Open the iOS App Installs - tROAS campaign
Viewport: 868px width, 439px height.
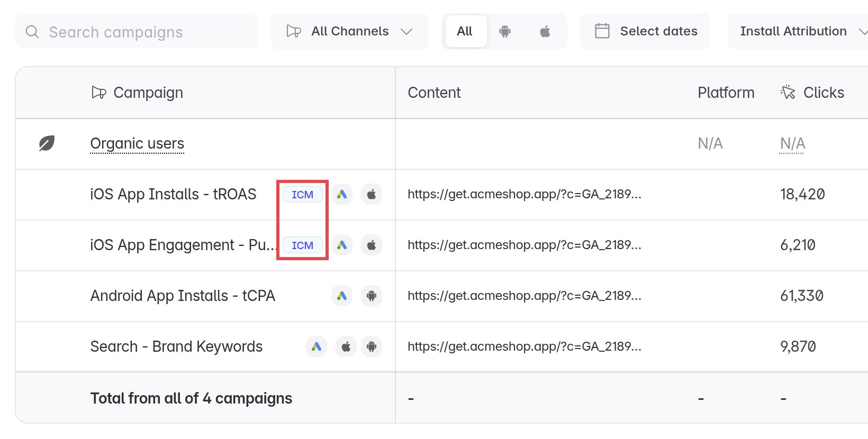click(x=173, y=194)
